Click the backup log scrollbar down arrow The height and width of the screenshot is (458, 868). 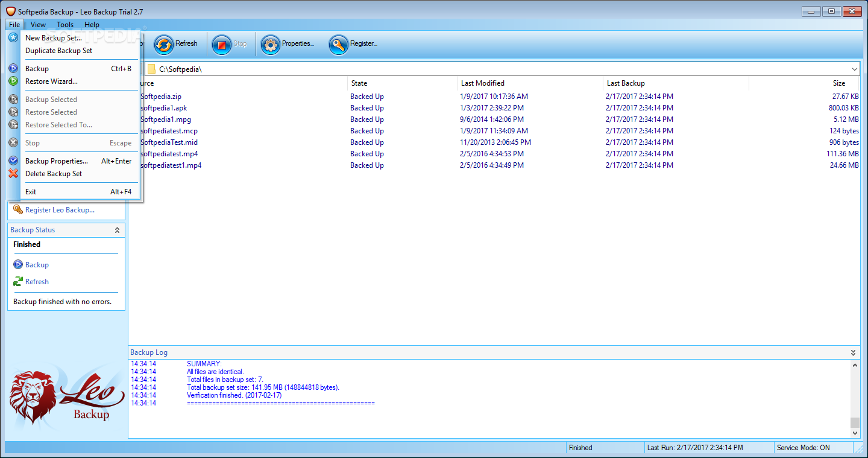tap(855, 433)
